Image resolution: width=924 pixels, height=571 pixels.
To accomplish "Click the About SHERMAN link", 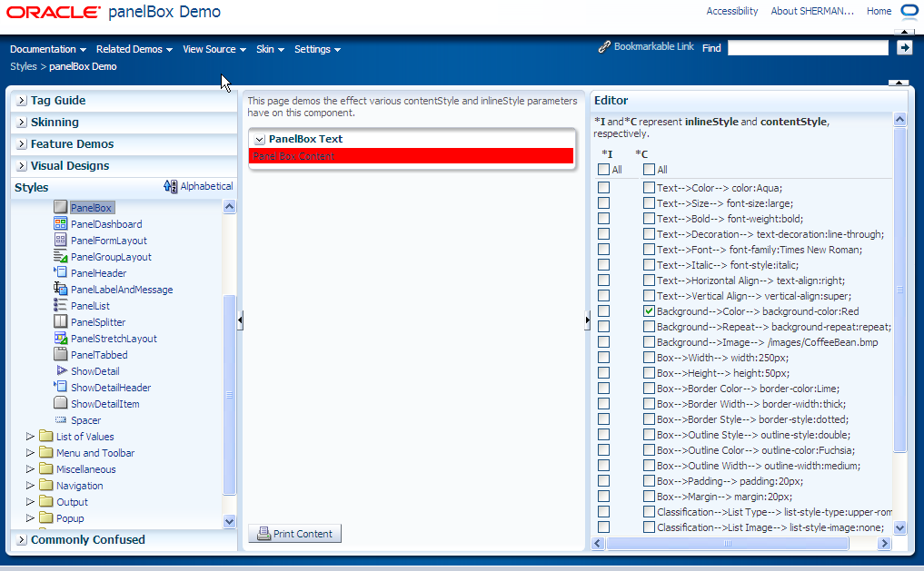I will tap(812, 11).
